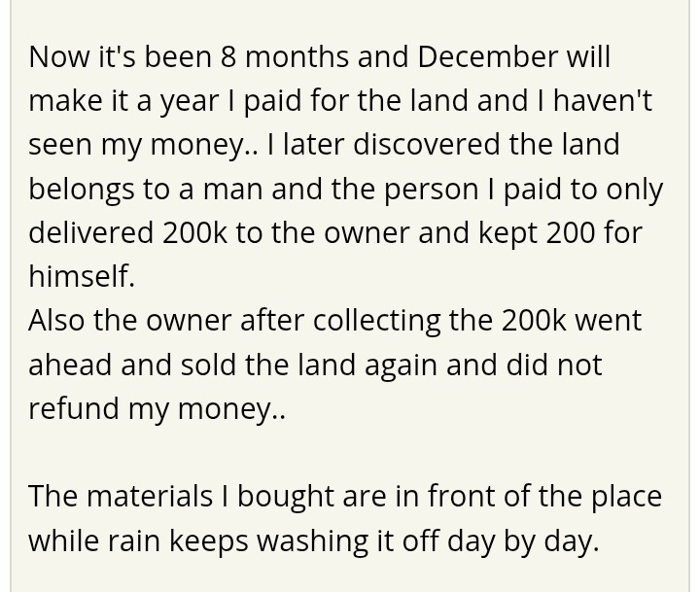Click the word "bought" in the last paragraph
700x592 pixels.
point(283,496)
